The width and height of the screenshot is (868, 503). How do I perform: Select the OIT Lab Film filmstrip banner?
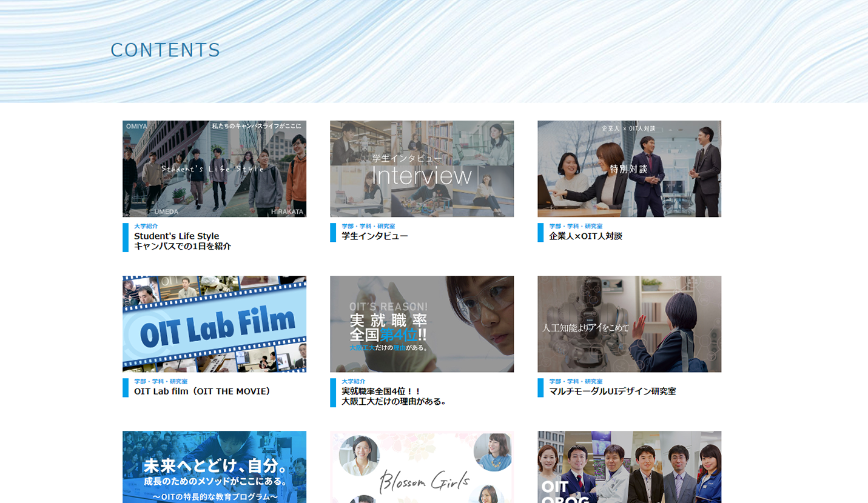[x=214, y=324]
